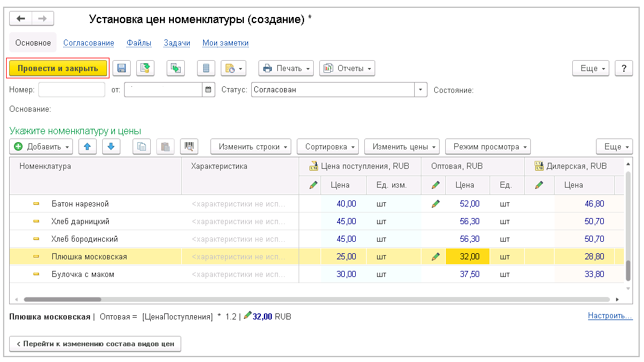Open the Печать dropdown menu
Viewport: 644px width, 362px height.
pyautogui.click(x=286, y=68)
